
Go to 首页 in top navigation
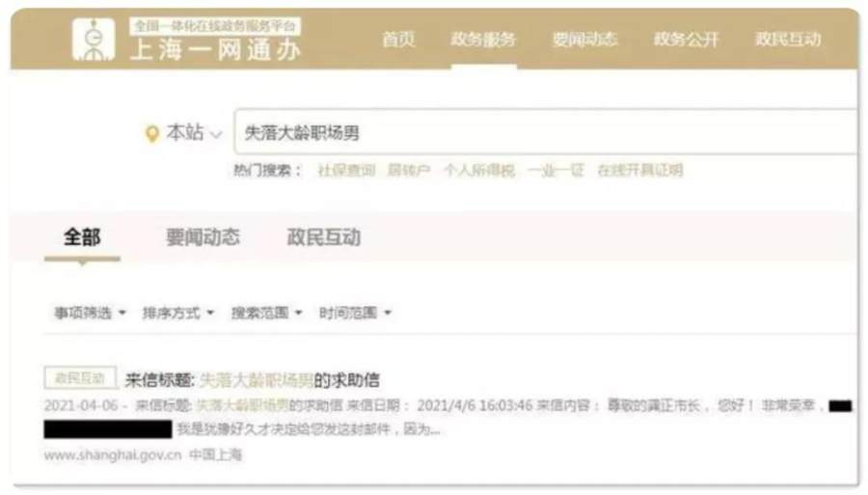[x=398, y=40]
